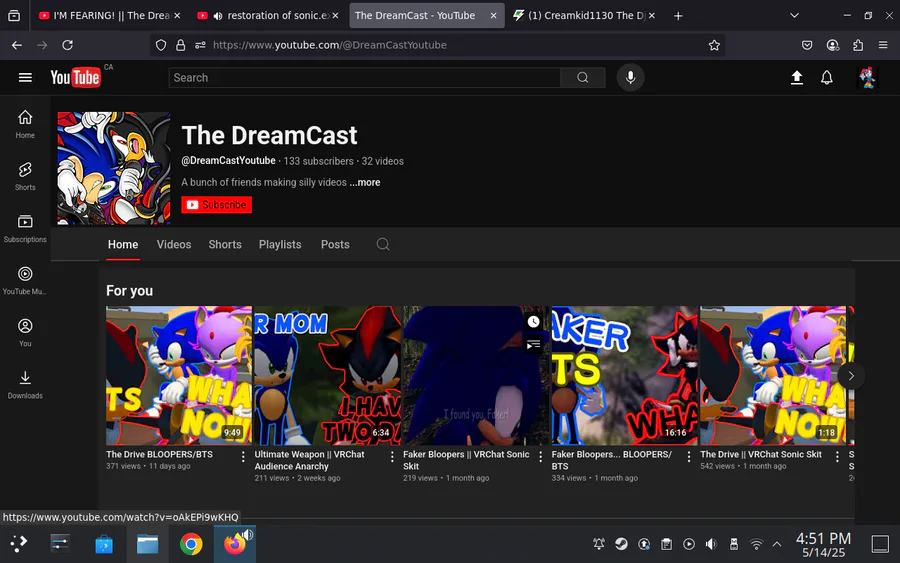Screen dimensions: 900x563
Task: Switch to I'M FEARING browser tab
Action: [x=109, y=15]
